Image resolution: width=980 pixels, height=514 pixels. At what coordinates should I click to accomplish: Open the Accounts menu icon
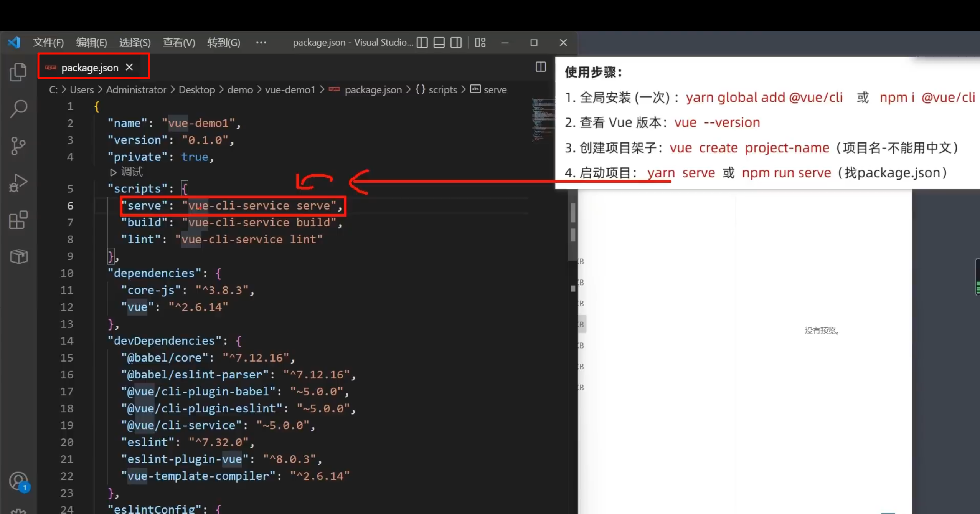18,481
